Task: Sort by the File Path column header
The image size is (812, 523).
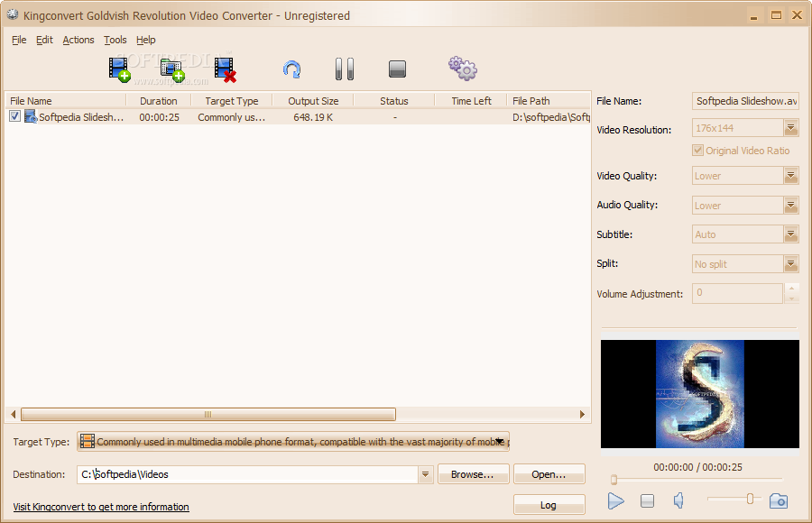Action: (549, 101)
